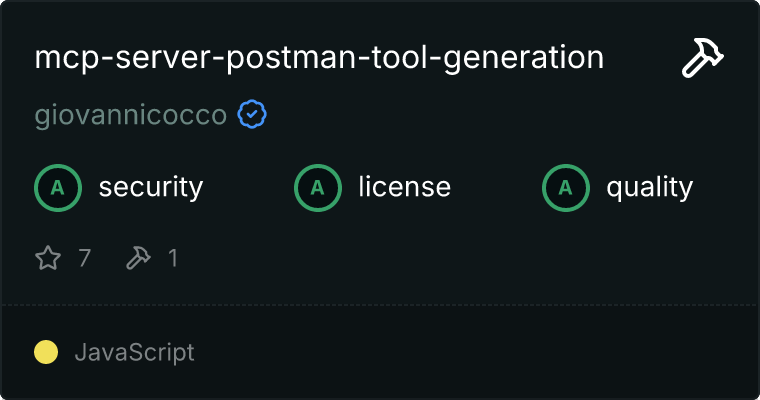This screenshot has width=760, height=400.
Task: Click the security grade A circle
Action: click(x=58, y=188)
